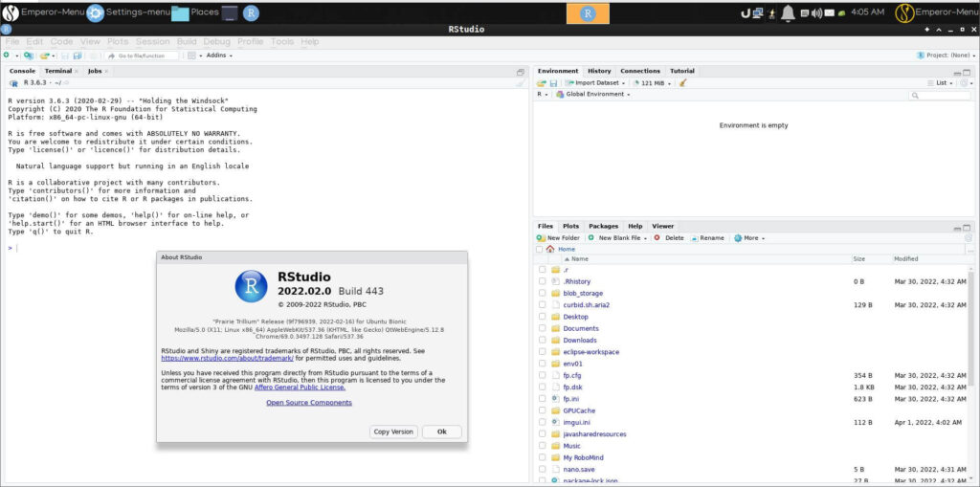
Task: Click the Create Project icon in main toolbar
Action: click(x=28, y=55)
